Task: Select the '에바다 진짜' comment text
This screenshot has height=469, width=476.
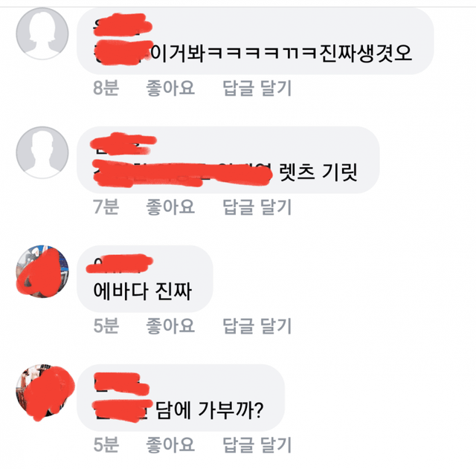Action: point(142,291)
